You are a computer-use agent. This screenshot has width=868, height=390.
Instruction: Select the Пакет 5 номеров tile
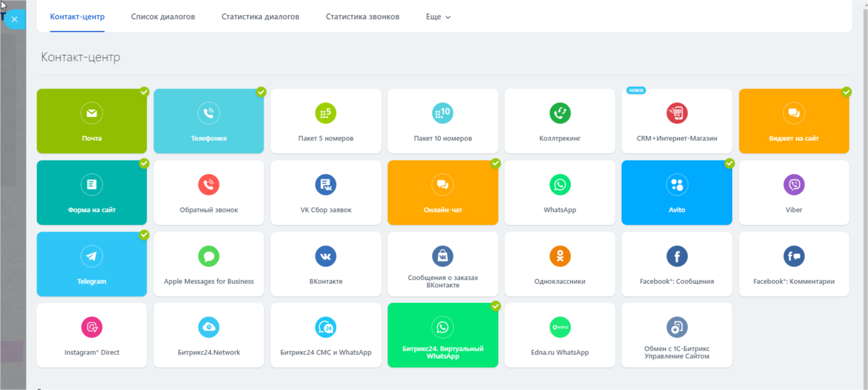(x=325, y=121)
